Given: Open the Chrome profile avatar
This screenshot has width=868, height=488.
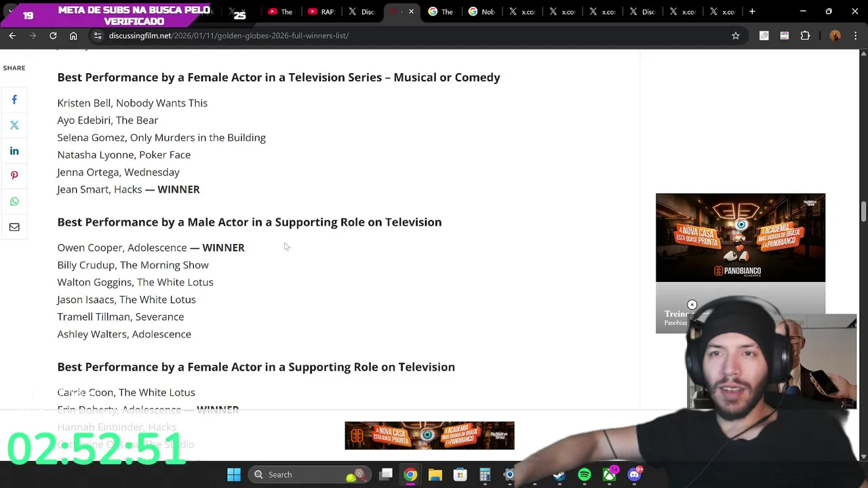Looking at the screenshot, I should click(835, 35).
